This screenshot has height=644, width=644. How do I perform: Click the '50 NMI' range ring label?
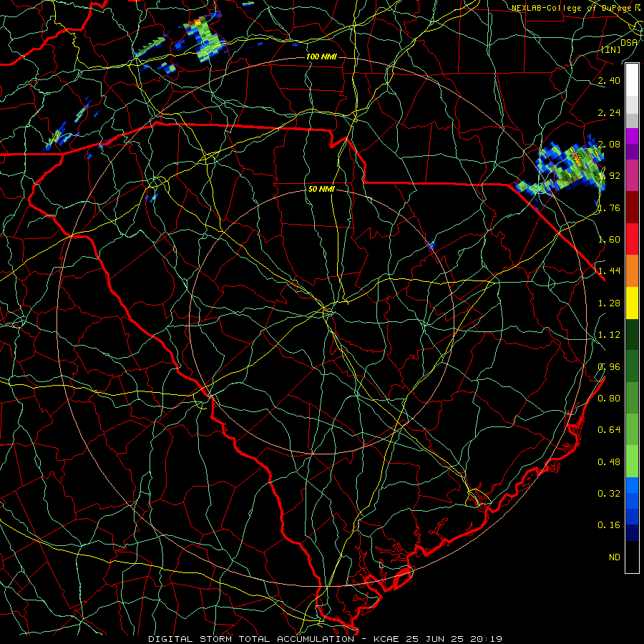321,189
